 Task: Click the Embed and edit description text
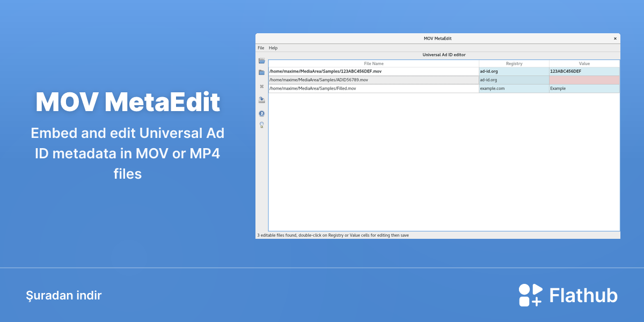pyautogui.click(x=128, y=153)
